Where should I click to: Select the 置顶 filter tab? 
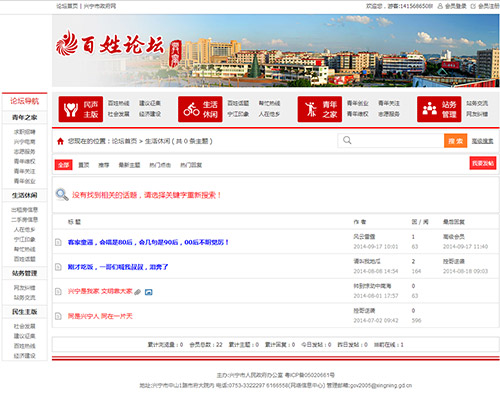[84, 165]
